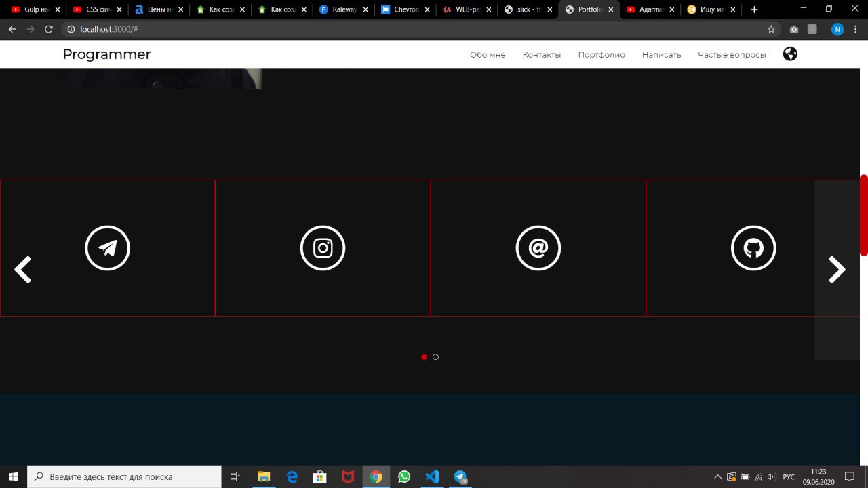Open the Chrome three-dot menu
The width and height of the screenshot is (868, 488).
(856, 29)
